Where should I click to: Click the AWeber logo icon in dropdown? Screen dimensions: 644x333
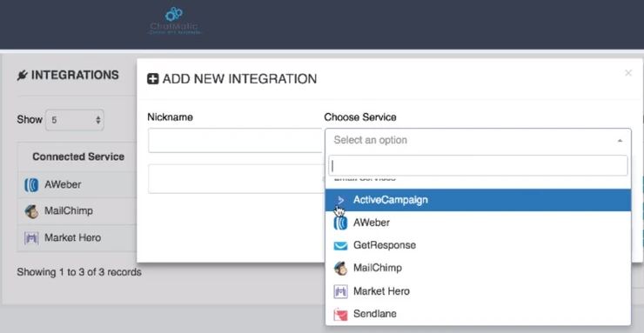(x=340, y=223)
